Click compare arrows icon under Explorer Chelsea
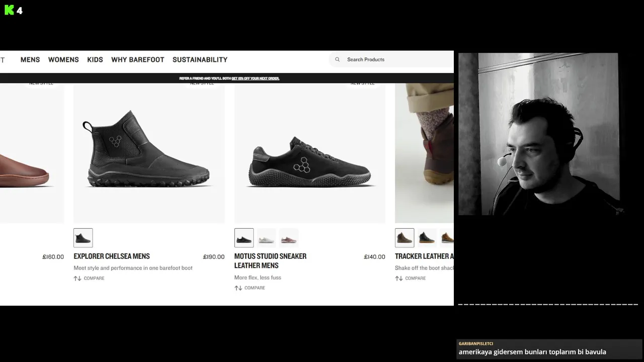Viewport: 644px width, 362px height. (x=77, y=278)
